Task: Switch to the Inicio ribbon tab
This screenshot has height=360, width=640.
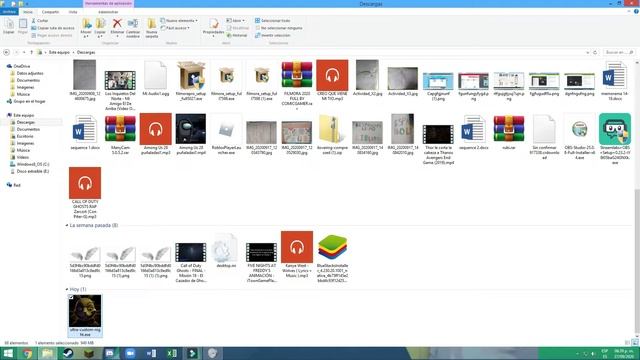Action: point(28,12)
